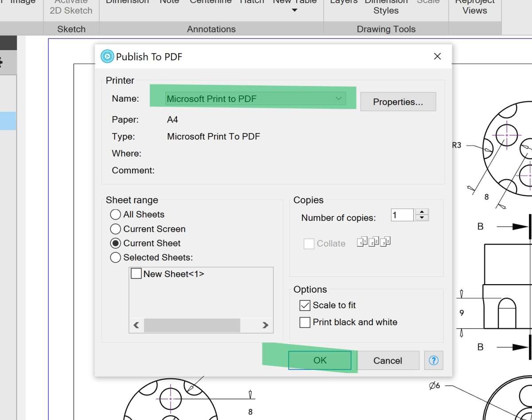
Task: Close the Publish To PDF dialog
Action: 437,56
